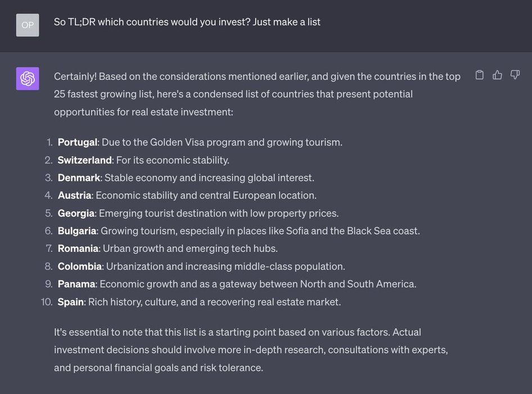The image size is (532, 394).
Task: Click the bold word Georgia
Action: coord(76,213)
